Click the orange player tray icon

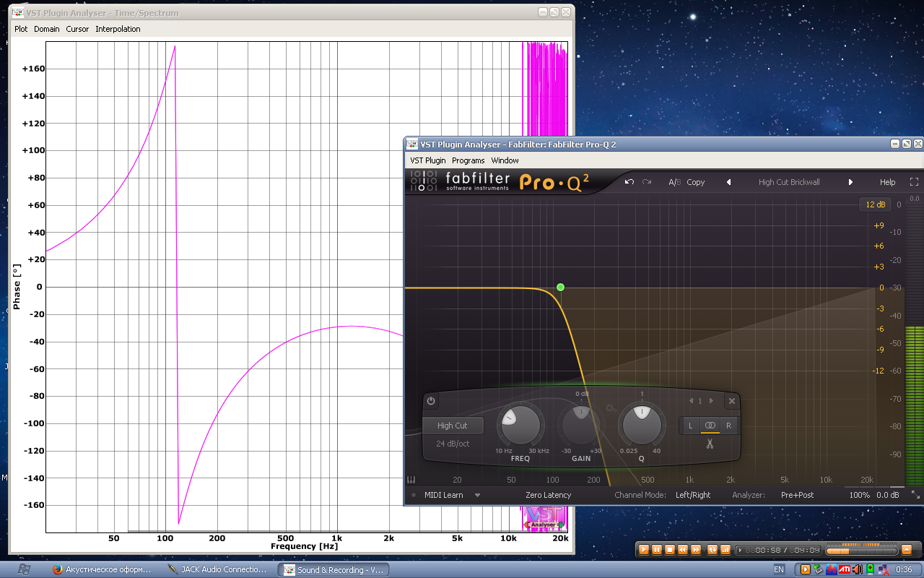pos(806,569)
